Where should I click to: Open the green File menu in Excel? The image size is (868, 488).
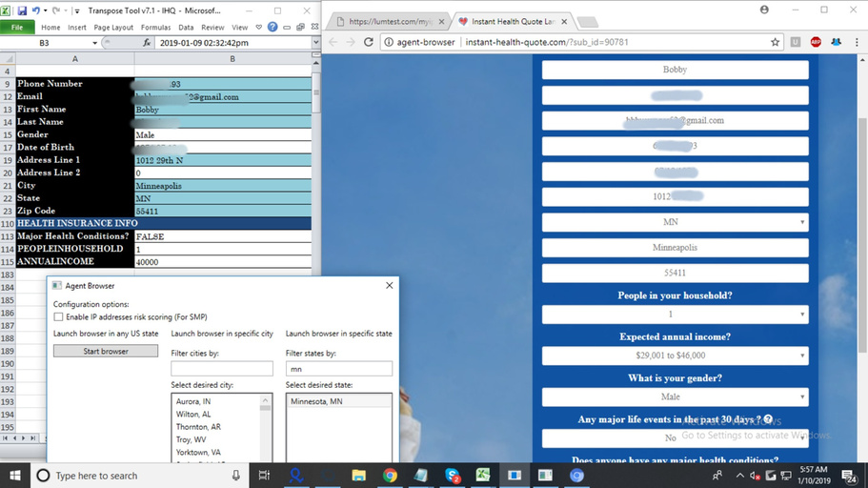pos(18,28)
